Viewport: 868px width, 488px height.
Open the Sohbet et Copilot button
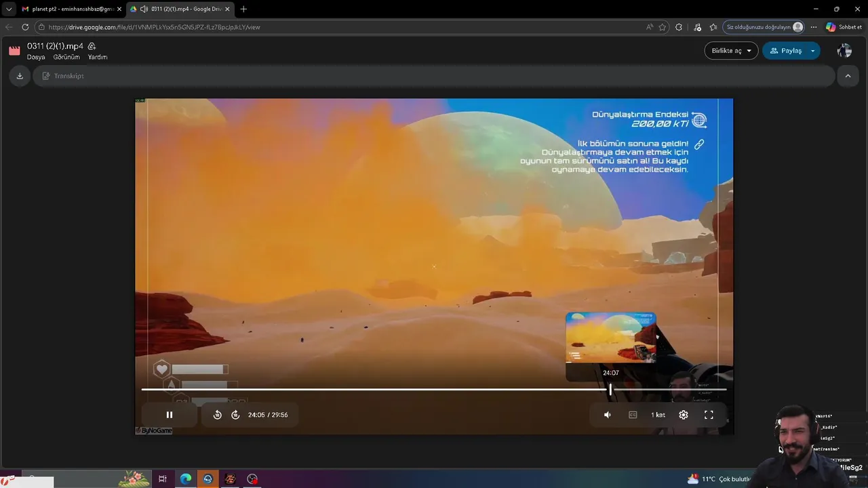point(844,27)
